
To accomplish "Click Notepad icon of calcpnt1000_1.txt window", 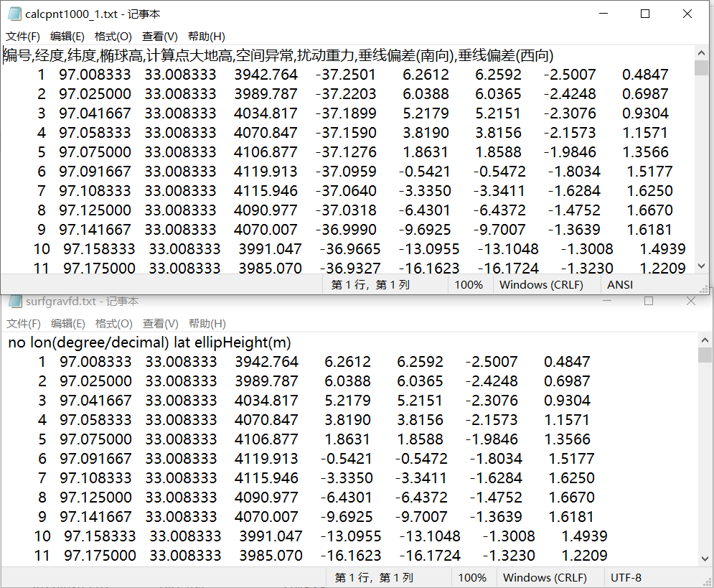I will point(14,14).
